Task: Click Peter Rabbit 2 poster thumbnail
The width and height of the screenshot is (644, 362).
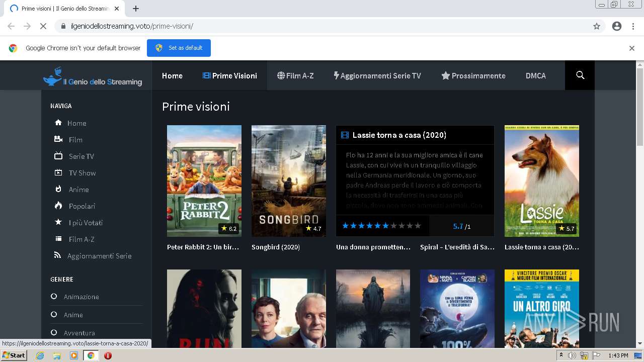Action: click(x=204, y=181)
